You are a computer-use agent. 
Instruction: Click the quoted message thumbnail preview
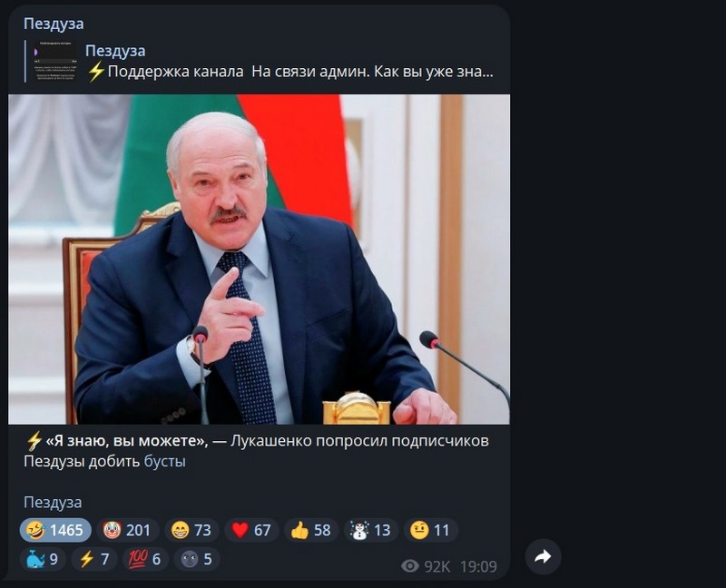coord(55,62)
